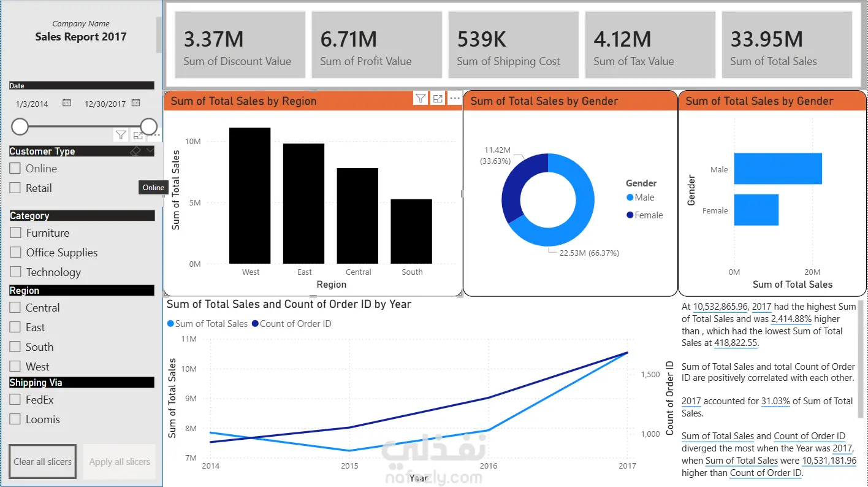The width and height of the screenshot is (868, 487).
Task: Click the Shipping Via slicer header
Action: 82,382
